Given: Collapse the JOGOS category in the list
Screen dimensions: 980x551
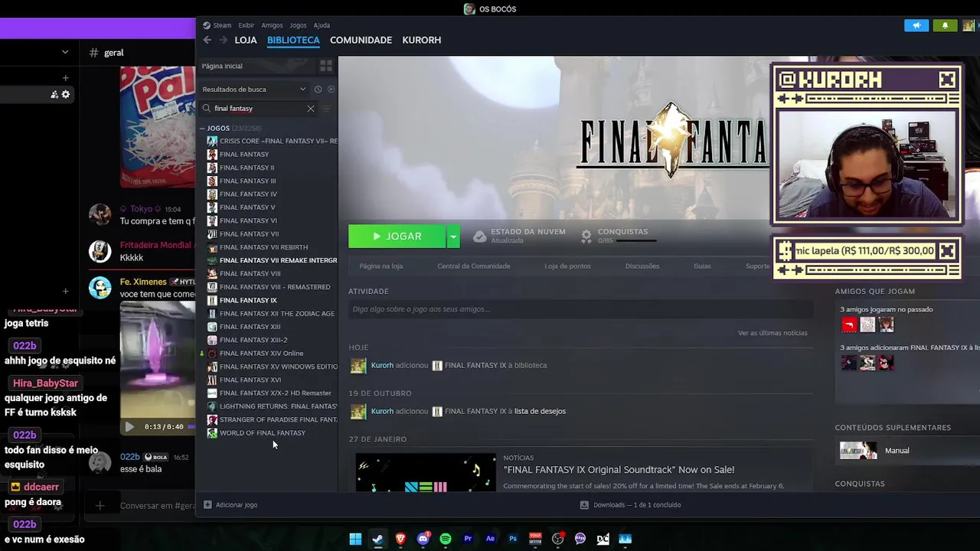Looking at the screenshot, I should click(x=202, y=129).
